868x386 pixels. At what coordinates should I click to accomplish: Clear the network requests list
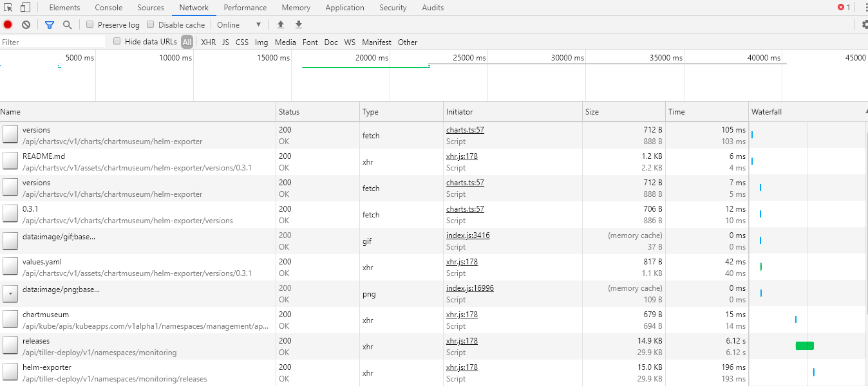coord(26,24)
